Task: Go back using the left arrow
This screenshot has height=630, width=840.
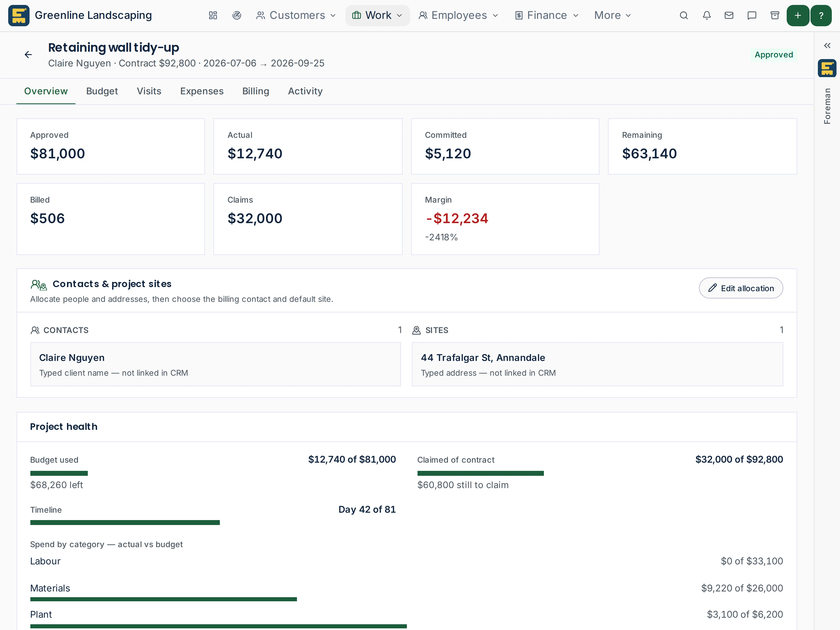Action: pos(28,55)
